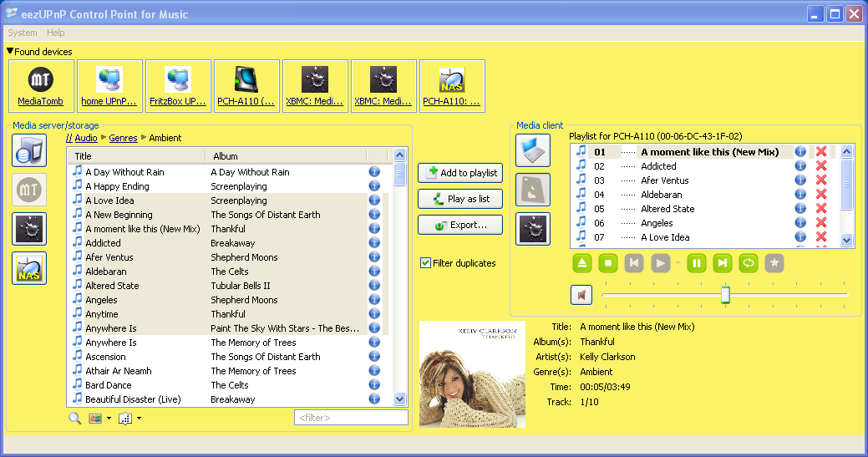Sort songs by Album column
This screenshot has height=457, width=868.
click(x=286, y=156)
